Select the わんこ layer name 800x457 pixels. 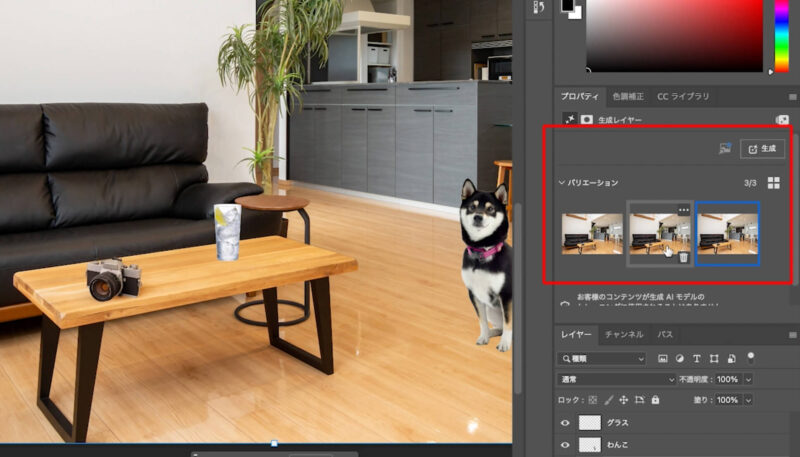point(617,445)
